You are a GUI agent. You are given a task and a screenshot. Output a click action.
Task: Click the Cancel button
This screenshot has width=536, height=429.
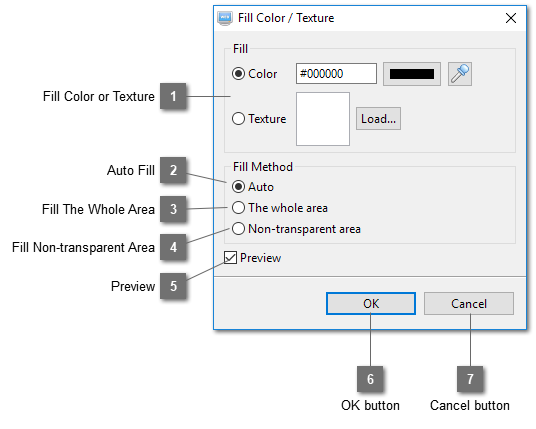click(x=469, y=304)
